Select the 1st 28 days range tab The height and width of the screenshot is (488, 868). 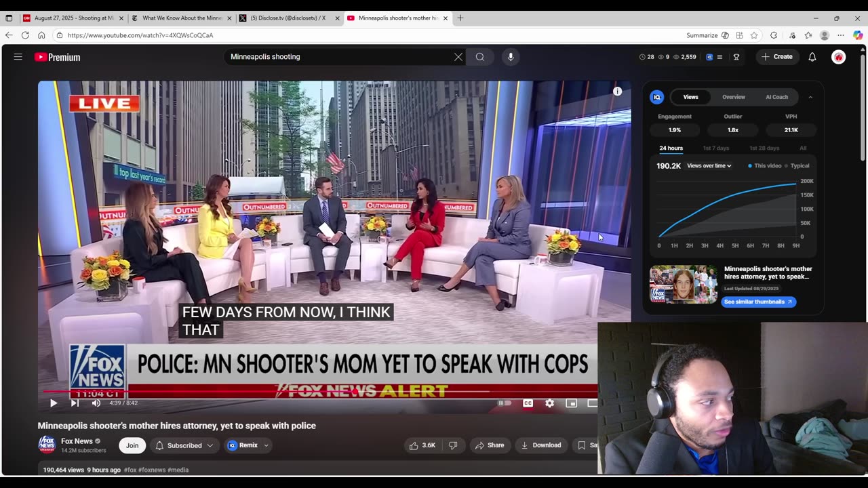pyautogui.click(x=764, y=148)
